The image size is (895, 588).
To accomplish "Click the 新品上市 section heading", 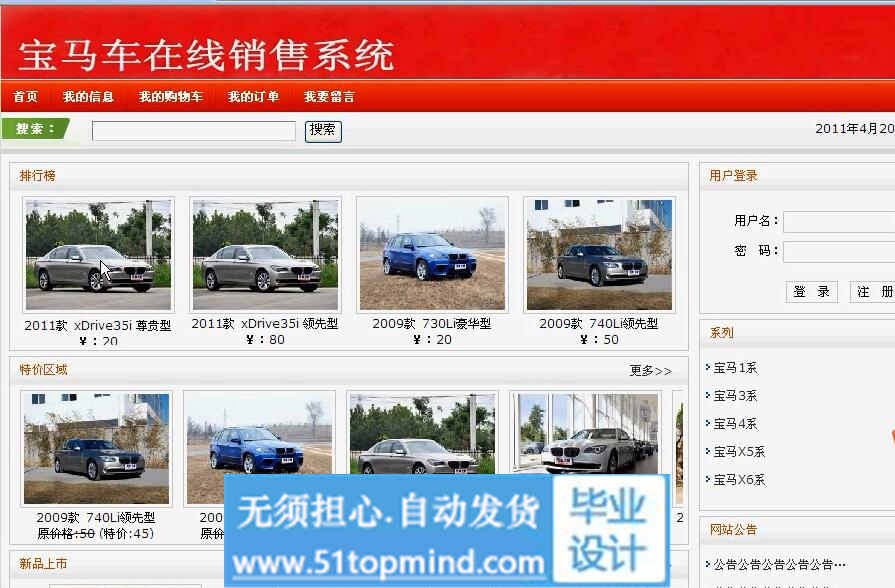I will (43, 564).
